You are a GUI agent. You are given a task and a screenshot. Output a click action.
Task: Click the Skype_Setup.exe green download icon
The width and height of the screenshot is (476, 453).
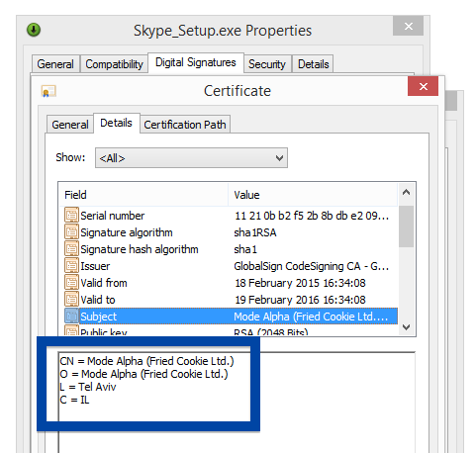pos(34,30)
